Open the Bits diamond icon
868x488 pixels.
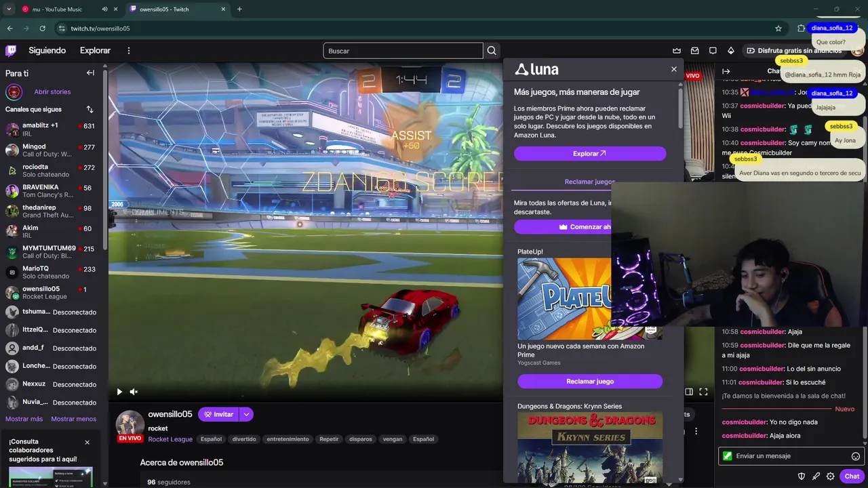pyautogui.click(x=731, y=51)
